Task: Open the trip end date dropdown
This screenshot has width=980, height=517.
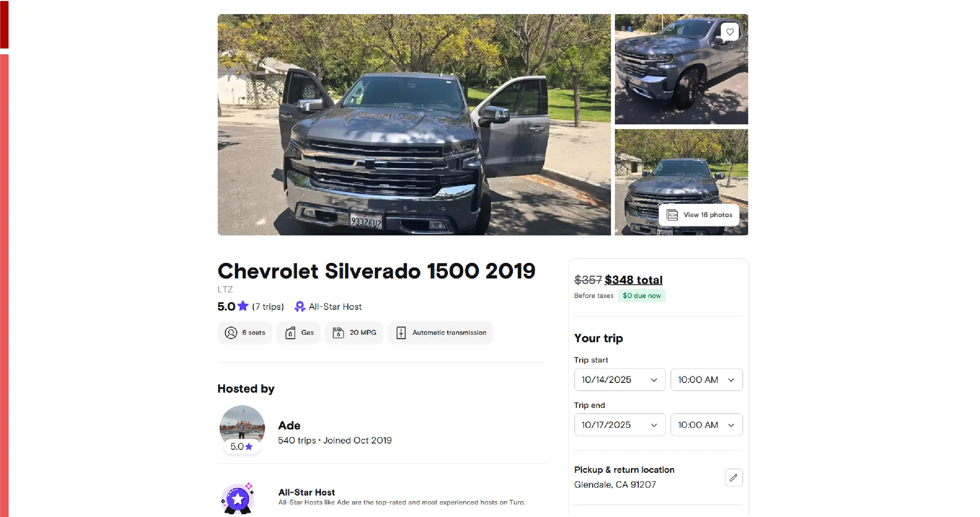Action: [x=619, y=425]
